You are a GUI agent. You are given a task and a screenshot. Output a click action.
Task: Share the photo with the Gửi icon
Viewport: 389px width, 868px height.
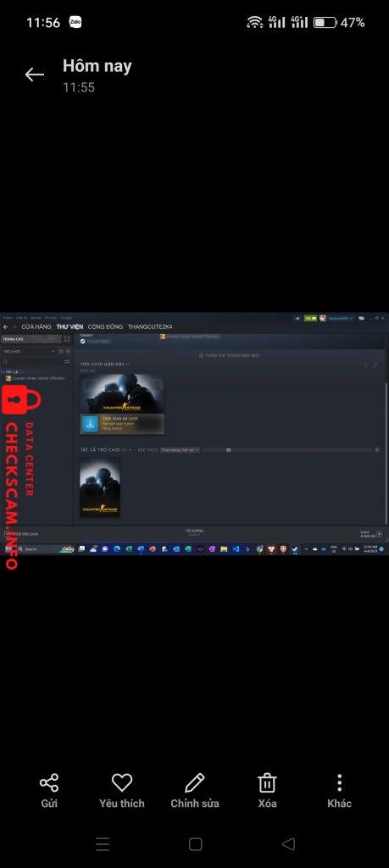pos(49,791)
